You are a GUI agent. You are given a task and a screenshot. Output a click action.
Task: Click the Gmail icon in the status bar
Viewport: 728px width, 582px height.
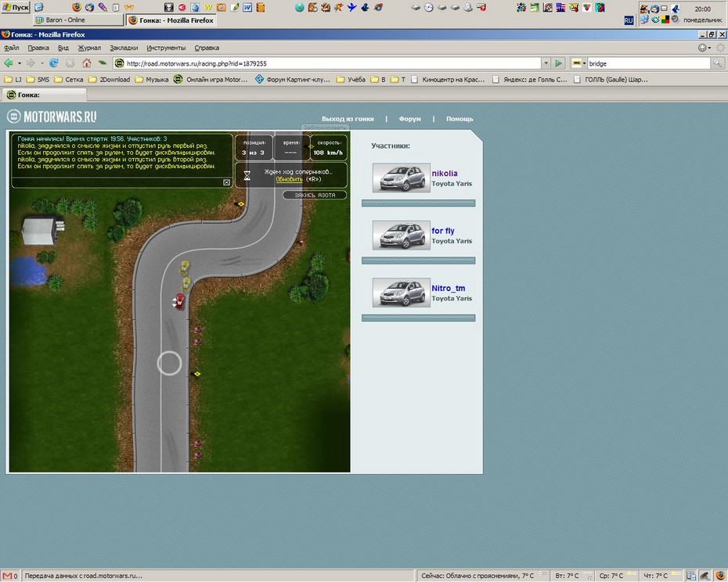pos(7,576)
